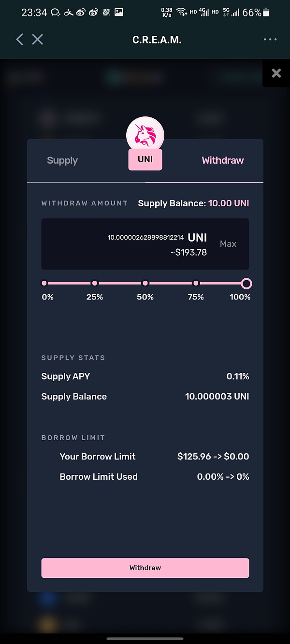Select the 50% slider stop

click(x=145, y=283)
